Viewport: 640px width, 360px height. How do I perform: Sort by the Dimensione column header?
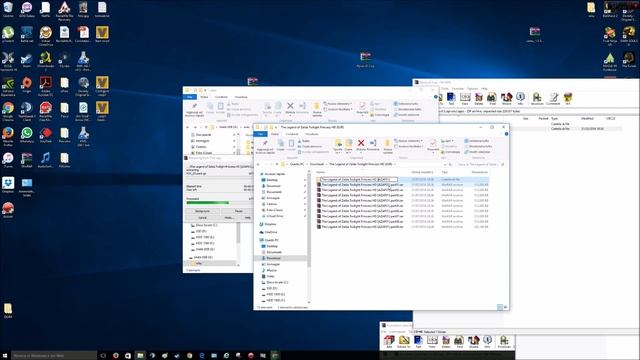pos(480,172)
